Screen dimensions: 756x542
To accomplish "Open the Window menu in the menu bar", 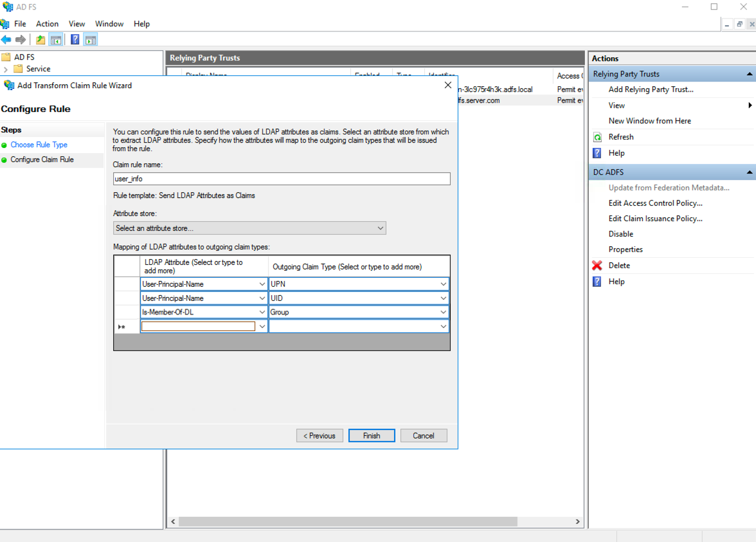I will pos(109,23).
